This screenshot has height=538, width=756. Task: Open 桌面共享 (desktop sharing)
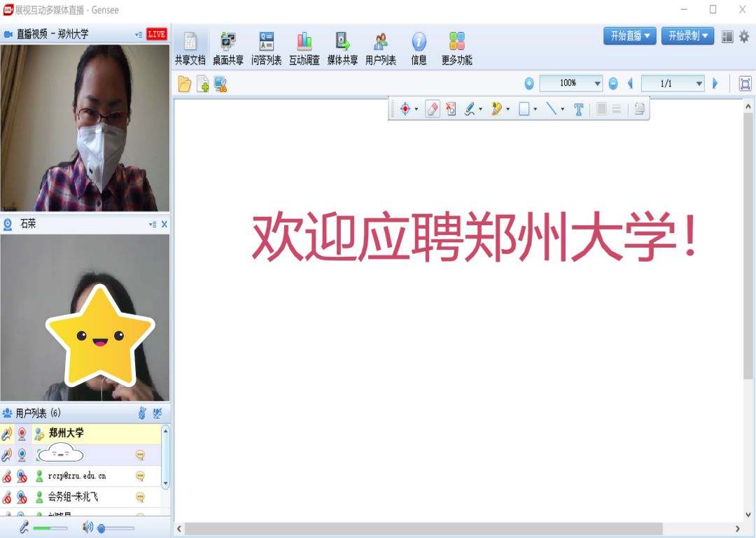(x=228, y=49)
